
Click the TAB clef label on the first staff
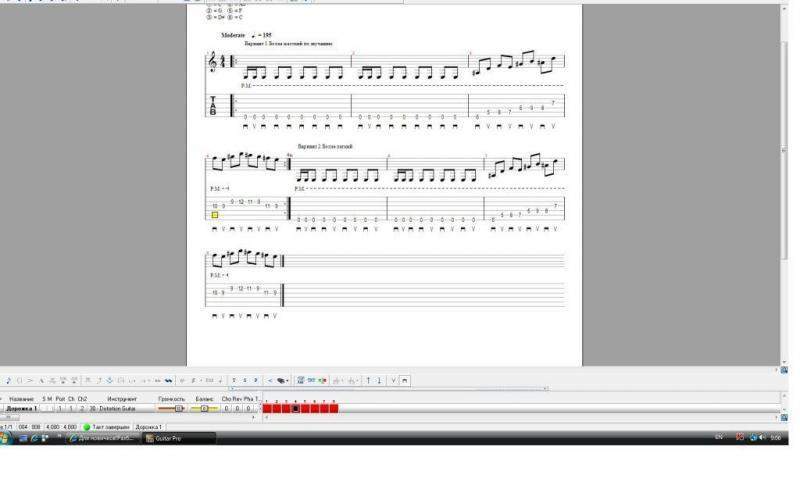[213, 106]
